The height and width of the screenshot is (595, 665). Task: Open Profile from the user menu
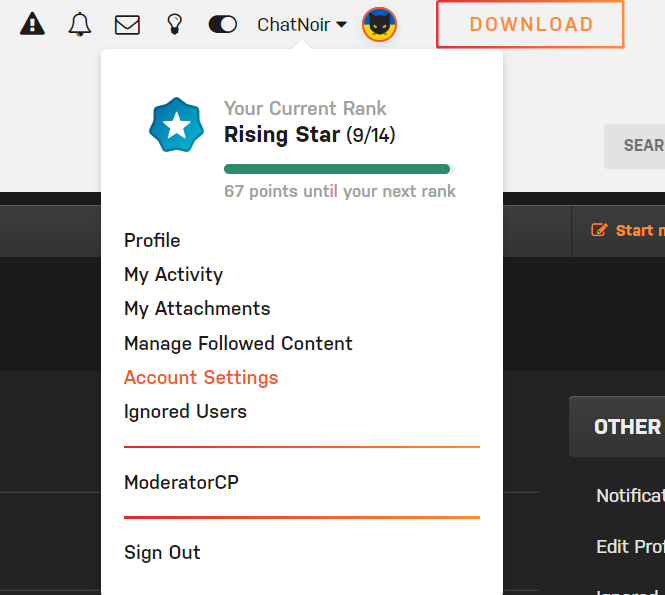coord(152,240)
